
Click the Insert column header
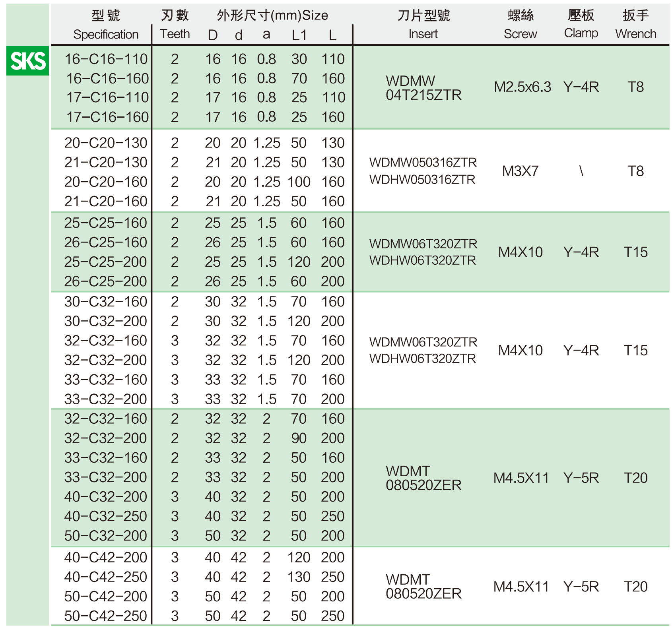point(423,34)
